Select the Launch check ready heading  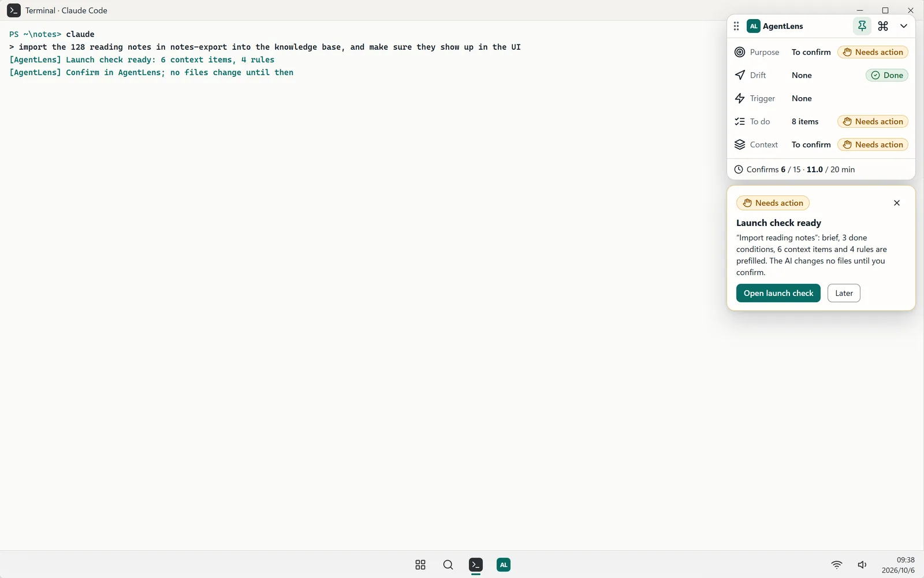[778, 223]
